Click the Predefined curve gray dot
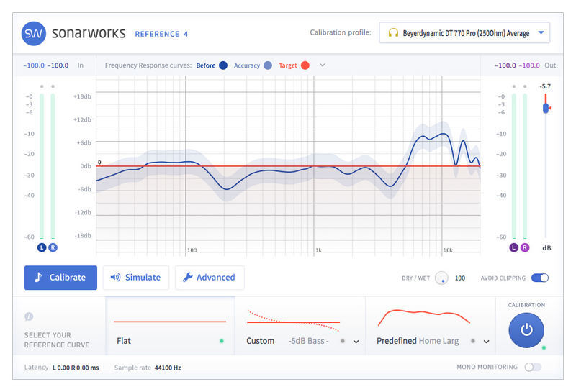Viewport: 576px width, 392px height. [x=473, y=341]
